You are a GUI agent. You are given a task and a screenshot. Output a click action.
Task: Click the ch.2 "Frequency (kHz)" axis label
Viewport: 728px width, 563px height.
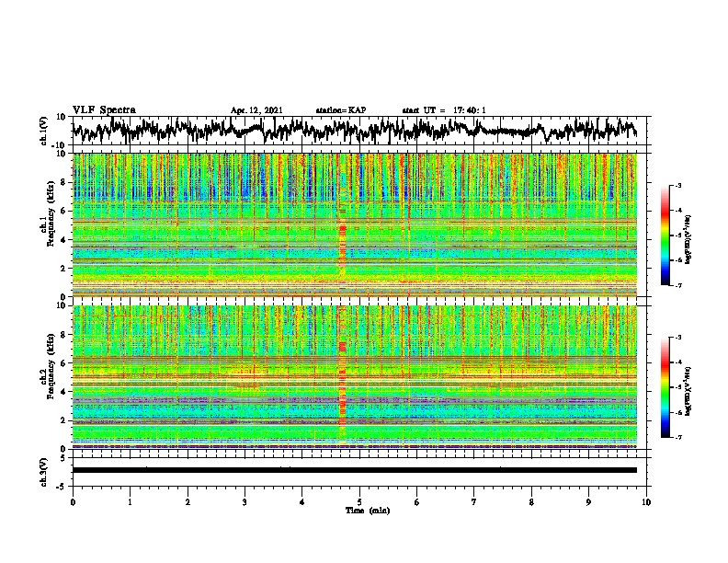(51, 366)
